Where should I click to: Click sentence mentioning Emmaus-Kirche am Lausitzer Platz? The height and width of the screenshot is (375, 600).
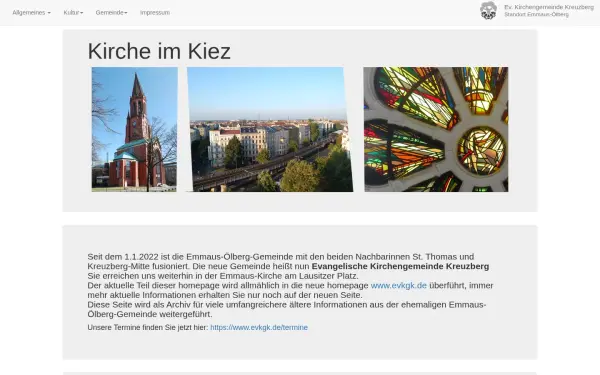tap(223, 276)
